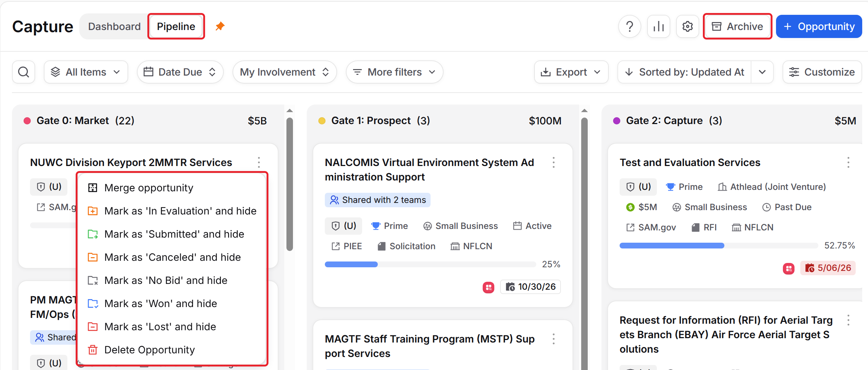The image size is (868, 370).
Task: Click the search magnifier icon
Action: coord(24,72)
